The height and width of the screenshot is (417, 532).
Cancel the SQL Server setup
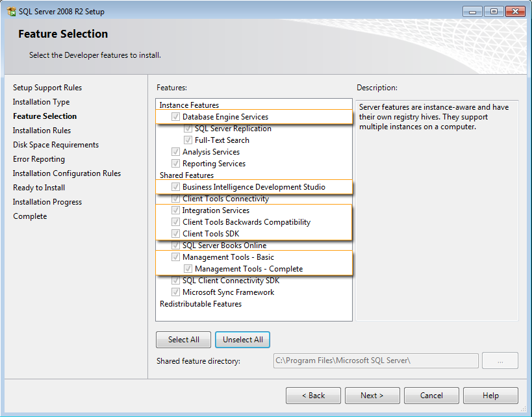[x=431, y=396]
